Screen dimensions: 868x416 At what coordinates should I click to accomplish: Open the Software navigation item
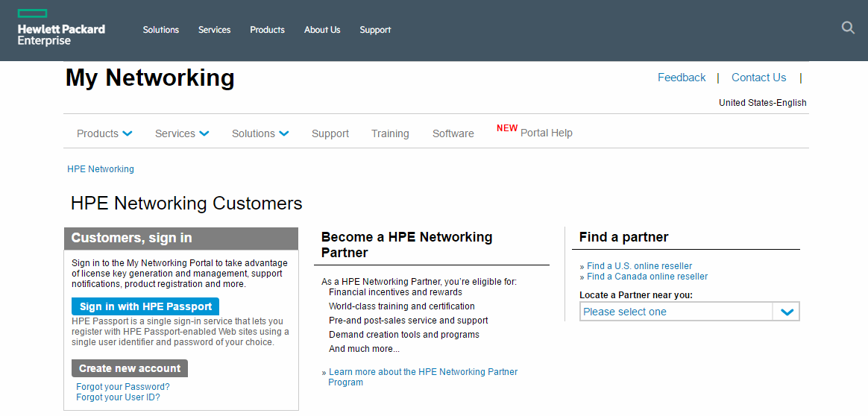[x=453, y=133]
